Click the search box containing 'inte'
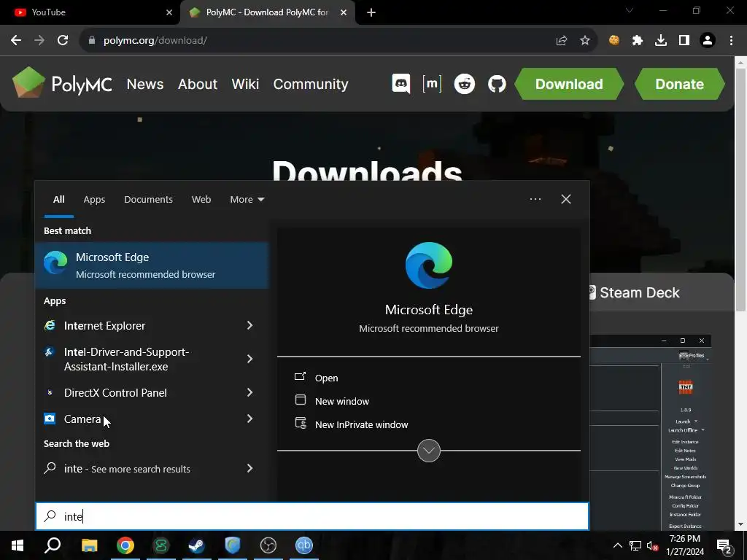Image resolution: width=747 pixels, height=560 pixels. pyautogui.click(x=312, y=516)
